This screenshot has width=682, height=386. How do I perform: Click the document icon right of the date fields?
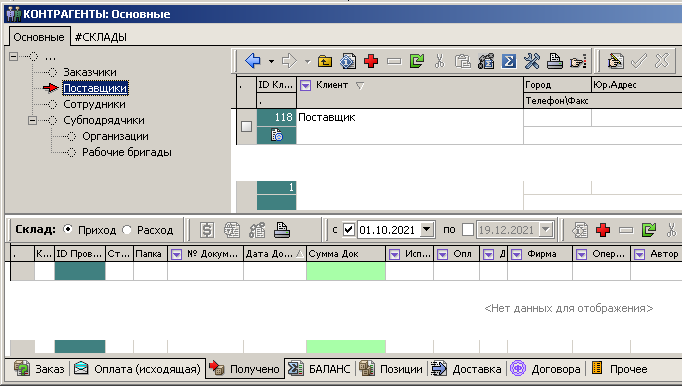tap(580, 230)
